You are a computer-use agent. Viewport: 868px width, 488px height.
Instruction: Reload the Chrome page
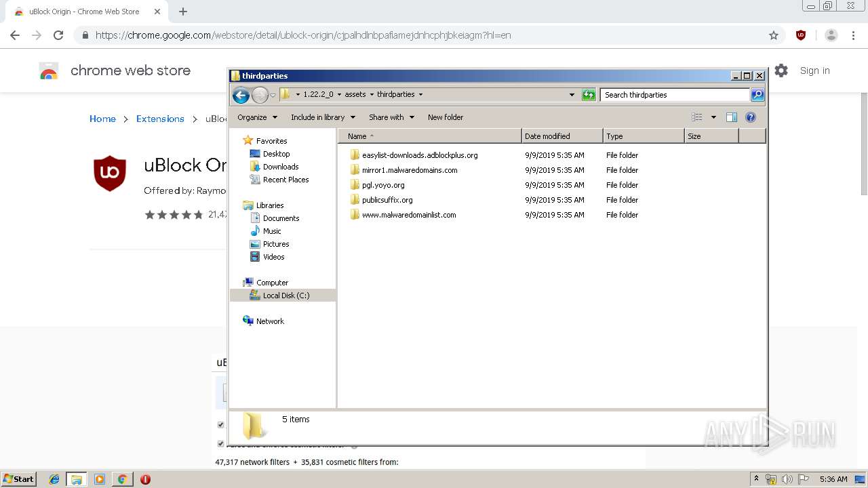(x=58, y=35)
